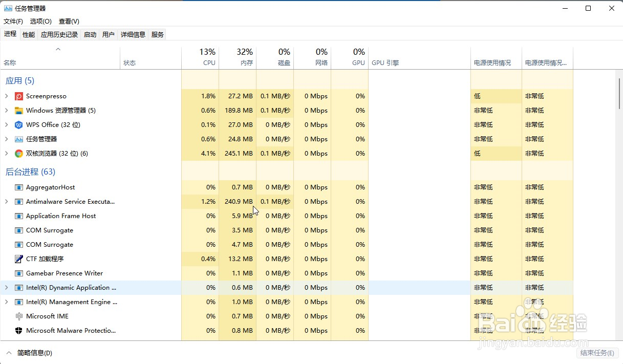The width and height of the screenshot is (623, 364).
Task: Expand Intel(R) Management Engine row
Action: [6, 302]
